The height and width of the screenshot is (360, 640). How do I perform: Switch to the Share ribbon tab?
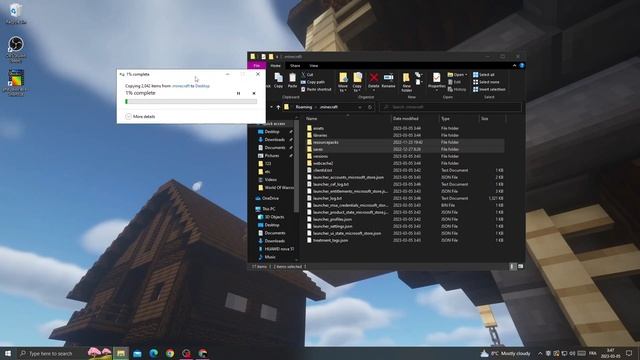pyautogui.click(x=295, y=65)
